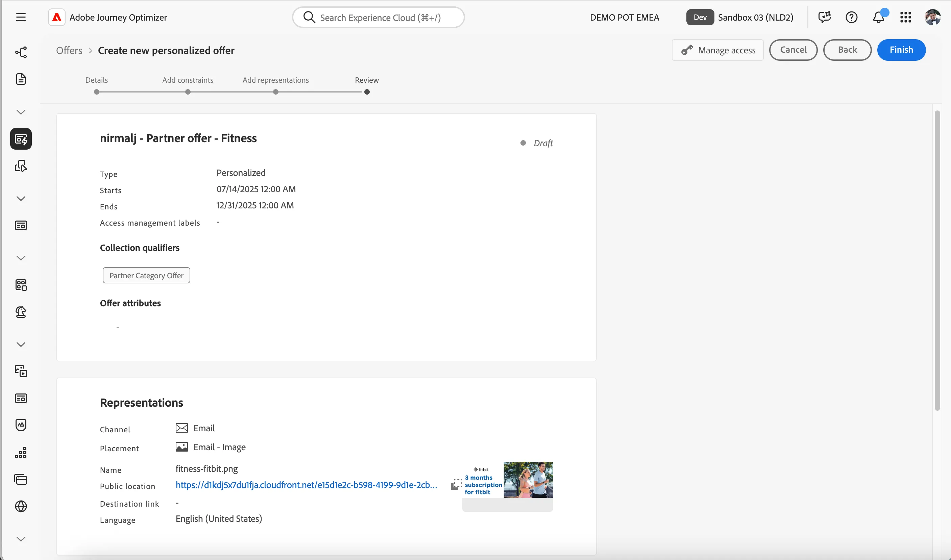951x560 pixels.
Task: Click the Manage access button
Action: pyautogui.click(x=718, y=50)
